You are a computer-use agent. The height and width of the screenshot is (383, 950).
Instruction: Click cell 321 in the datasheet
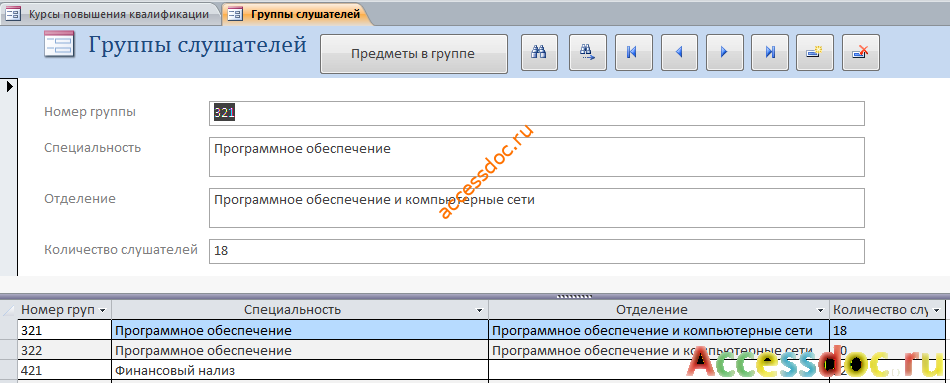click(64, 330)
